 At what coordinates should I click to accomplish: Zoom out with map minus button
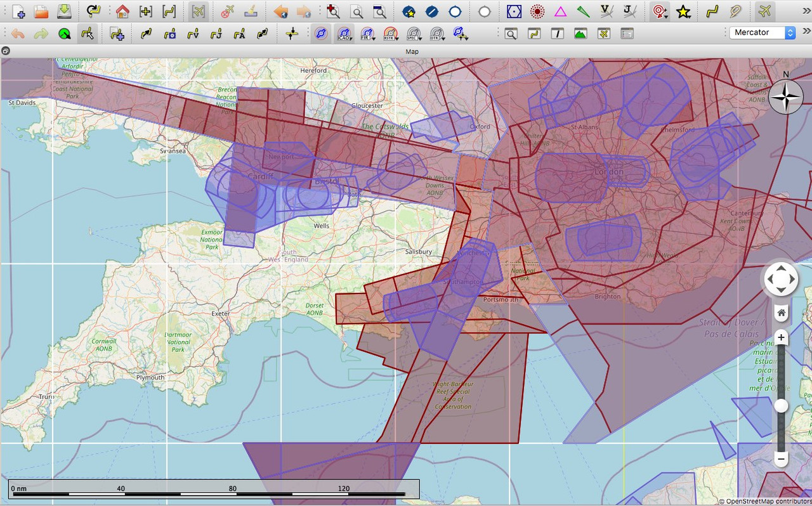coord(781,458)
